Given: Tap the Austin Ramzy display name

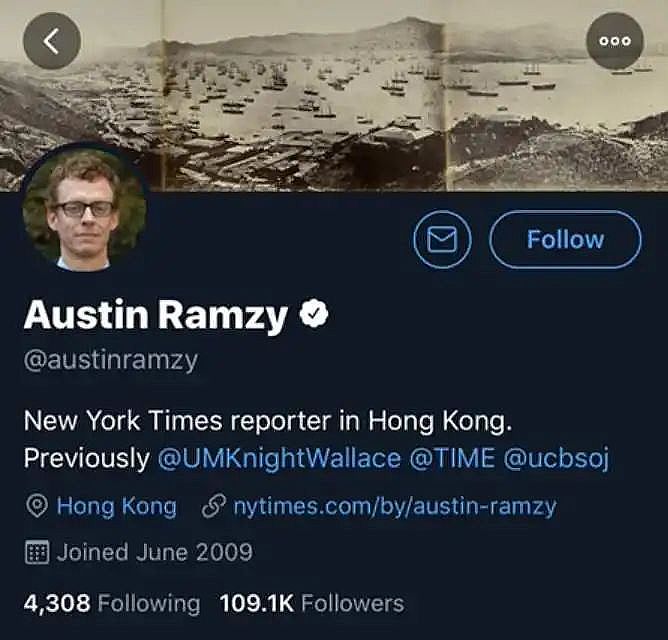Looking at the screenshot, I should 156,314.
